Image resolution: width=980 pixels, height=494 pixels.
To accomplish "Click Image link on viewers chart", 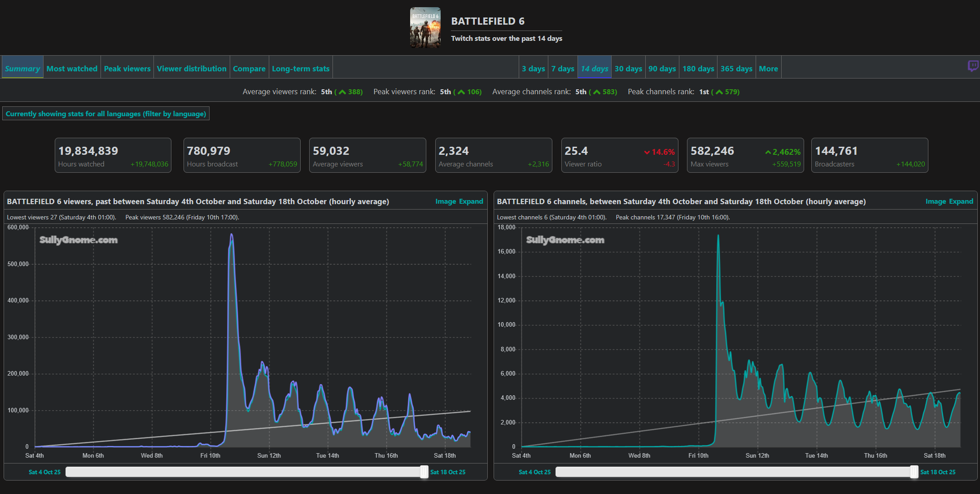I will pyautogui.click(x=445, y=201).
